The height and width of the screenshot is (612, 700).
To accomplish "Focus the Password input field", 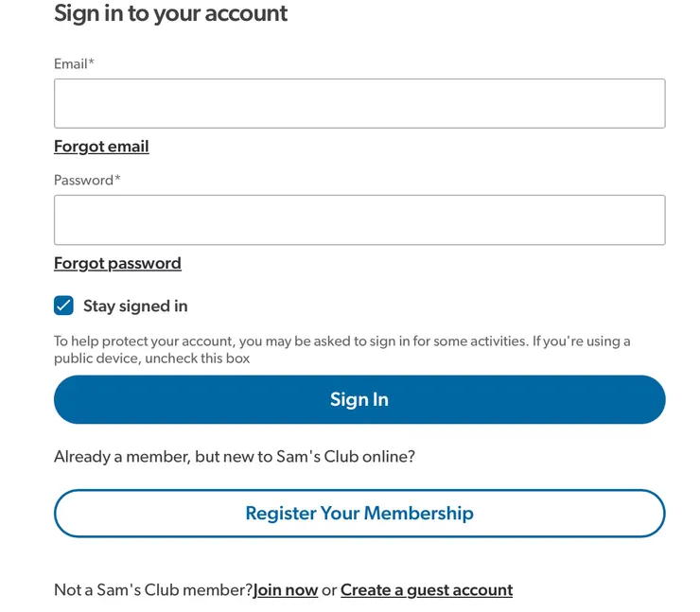I will [x=359, y=219].
